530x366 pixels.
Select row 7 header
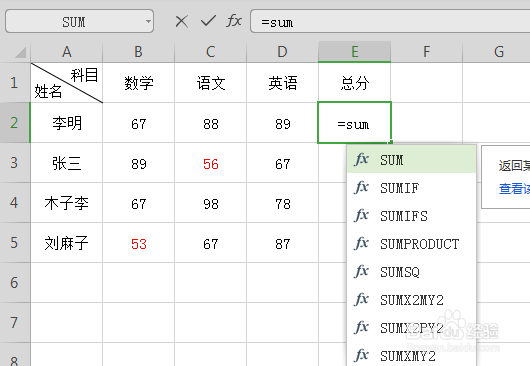pos(15,322)
